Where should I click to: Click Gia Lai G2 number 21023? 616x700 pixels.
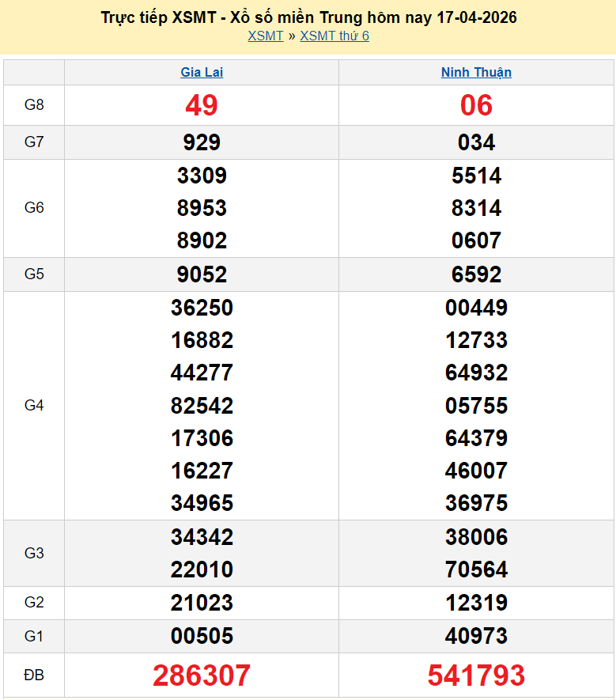tap(202, 603)
